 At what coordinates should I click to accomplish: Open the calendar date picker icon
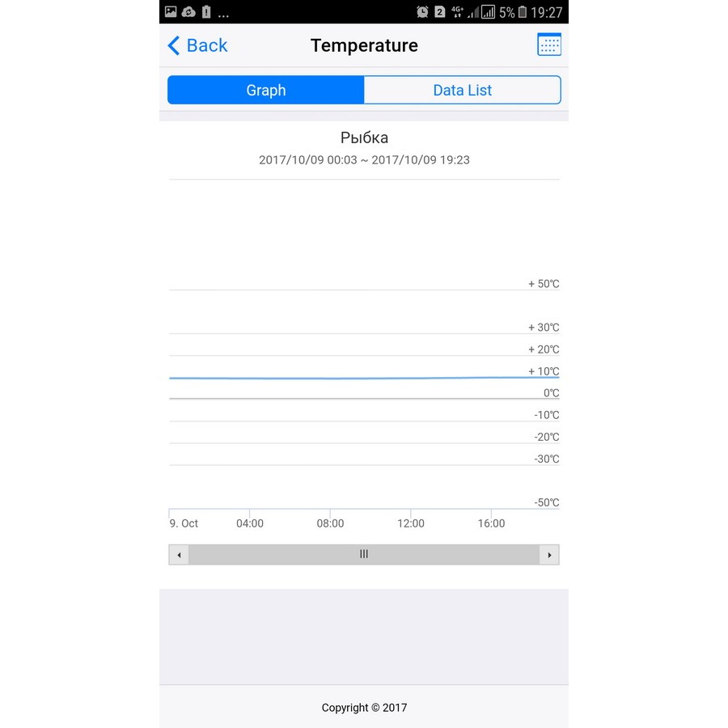pyautogui.click(x=548, y=44)
